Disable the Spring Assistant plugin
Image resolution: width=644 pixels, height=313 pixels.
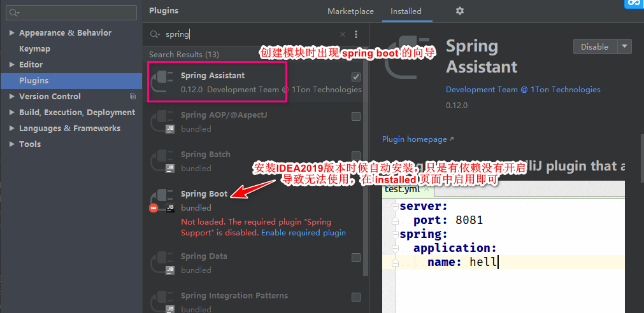tap(595, 46)
